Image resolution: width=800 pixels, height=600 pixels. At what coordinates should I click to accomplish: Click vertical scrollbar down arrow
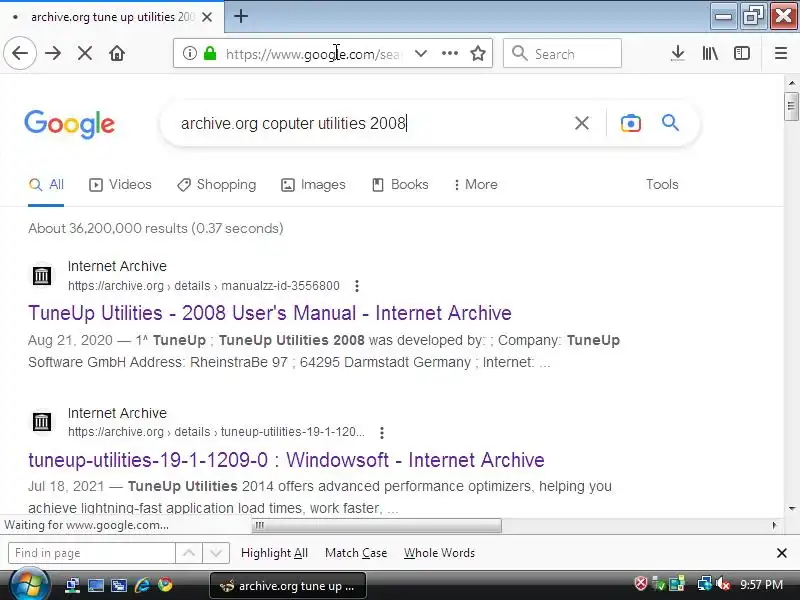pyautogui.click(x=792, y=508)
